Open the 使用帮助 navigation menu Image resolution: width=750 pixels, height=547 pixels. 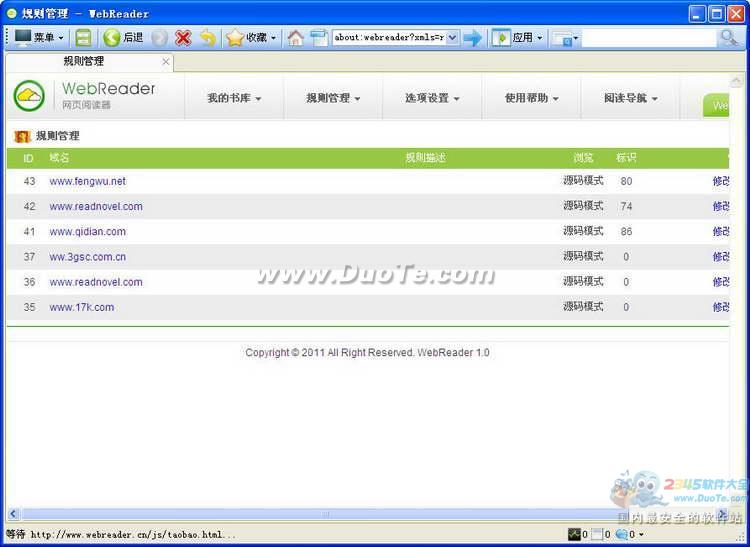tap(531, 98)
